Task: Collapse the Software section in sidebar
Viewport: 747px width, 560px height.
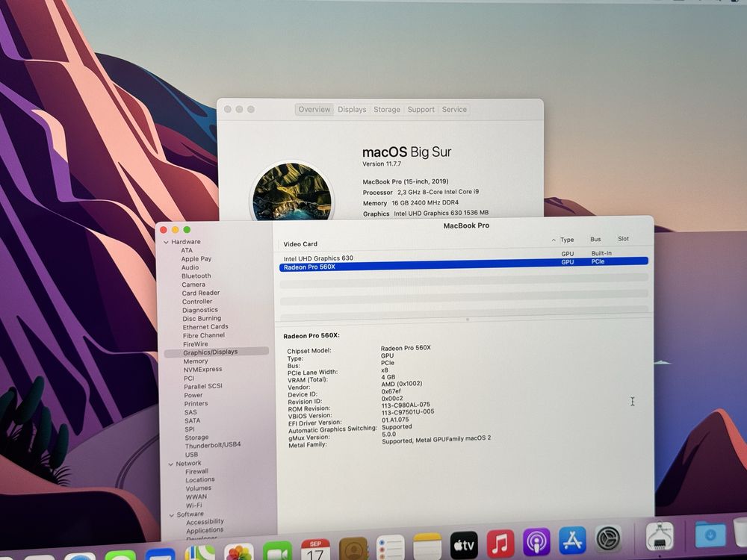Action: pos(172,514)
